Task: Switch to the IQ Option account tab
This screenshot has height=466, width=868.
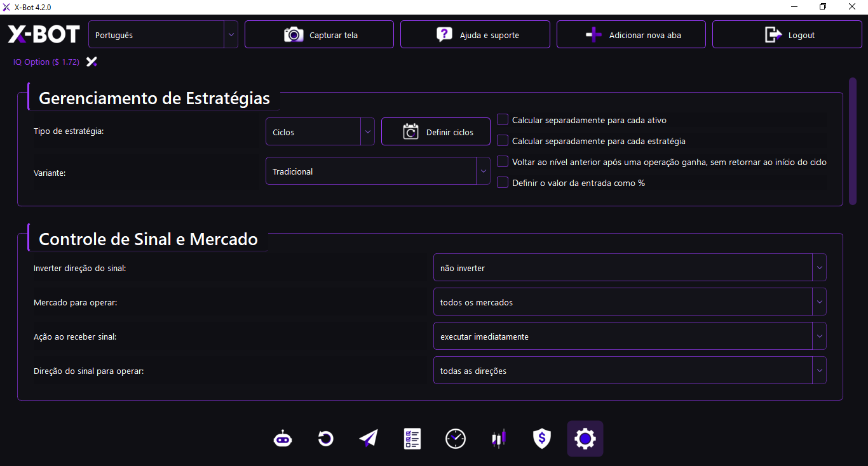Action: tap(46, 62)
